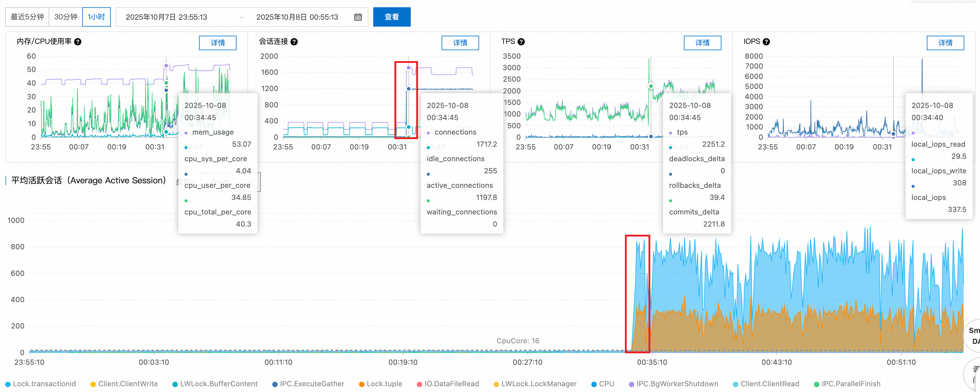The height and width of the screenshot is (392, 980).
Task: Select the 最近5分钟 time range tab
Action: (x=27, y=17)
